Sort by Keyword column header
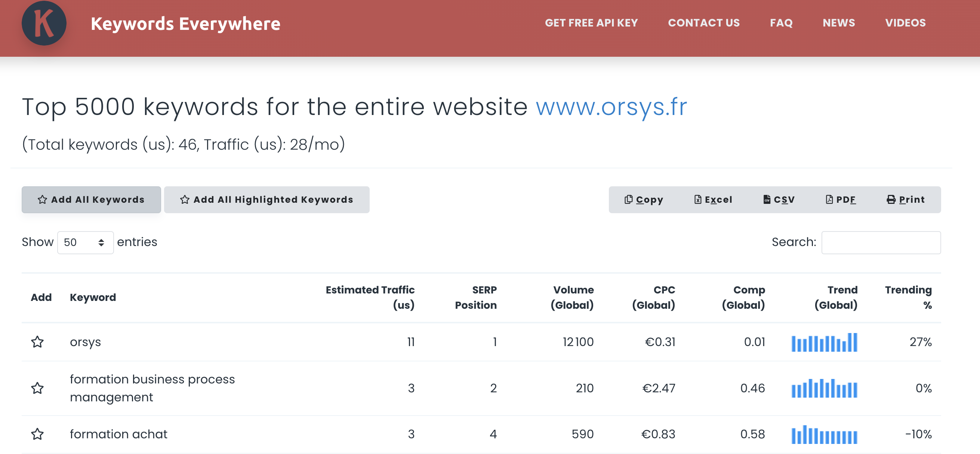980x454 pixels. 93,298
